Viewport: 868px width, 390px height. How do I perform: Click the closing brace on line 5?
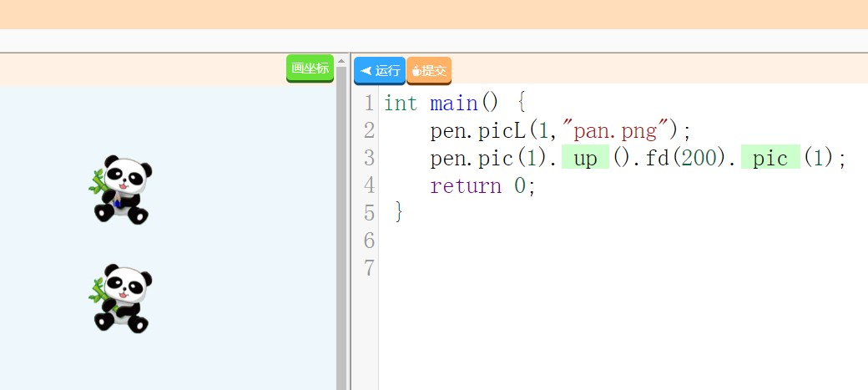pyautogui.click(x=400, y=213)
